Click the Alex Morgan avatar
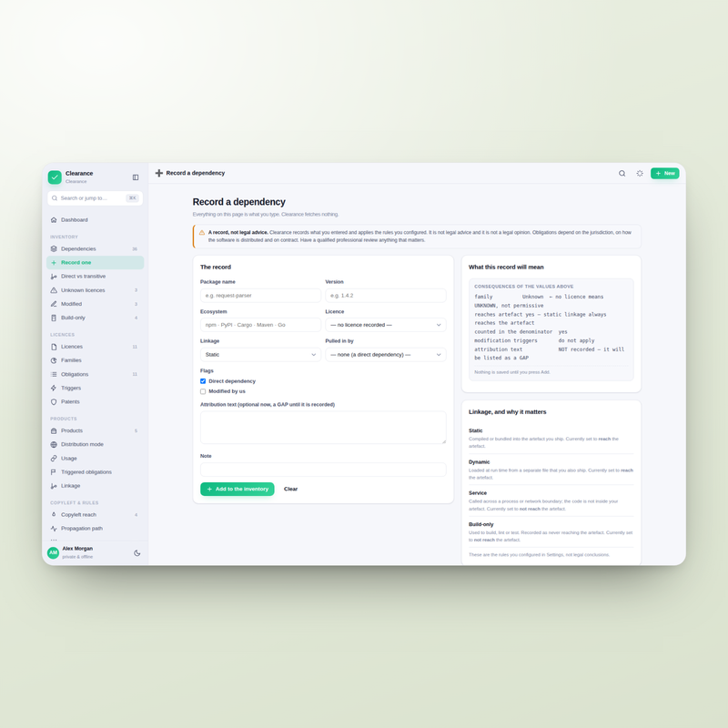Image resolution: width=728 pixels, height=728 pixels. (x=54, y=552)
